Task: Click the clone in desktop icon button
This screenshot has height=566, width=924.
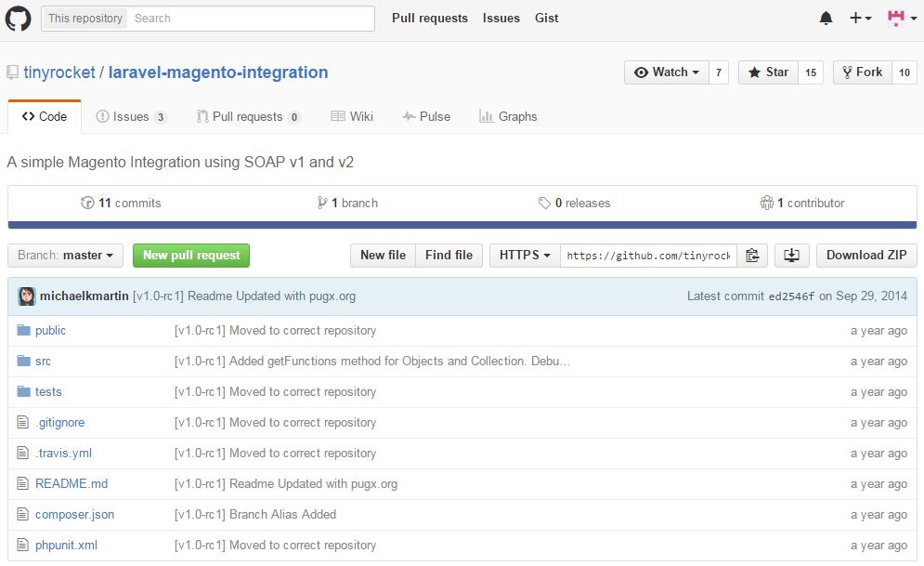Action: pos(791,256)
